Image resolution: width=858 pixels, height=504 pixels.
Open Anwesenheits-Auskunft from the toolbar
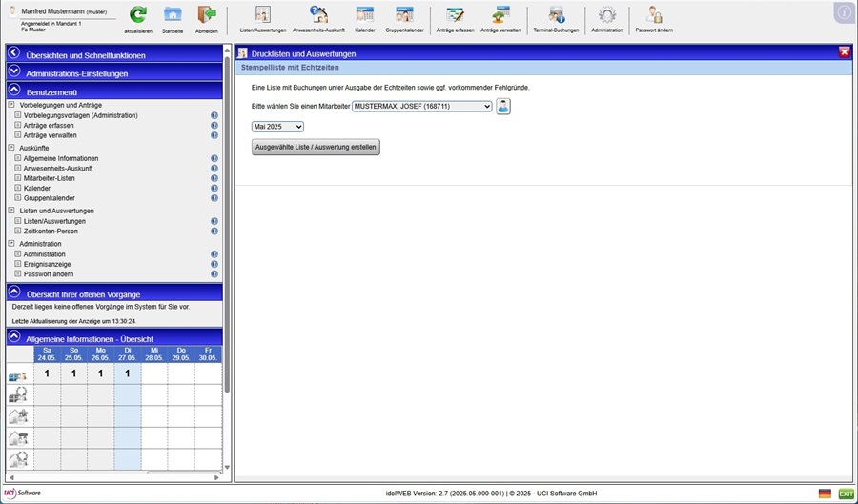pyautogui.click(x=318, y=15)
